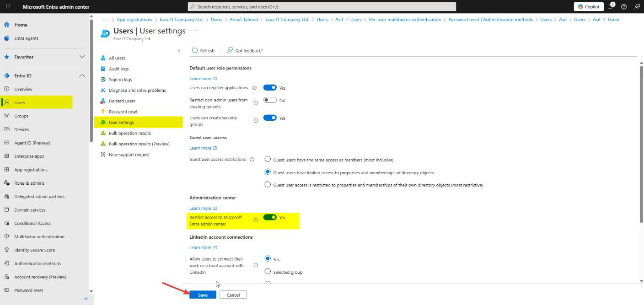Click the Enterprise apps icon

[x=6, y=156]
